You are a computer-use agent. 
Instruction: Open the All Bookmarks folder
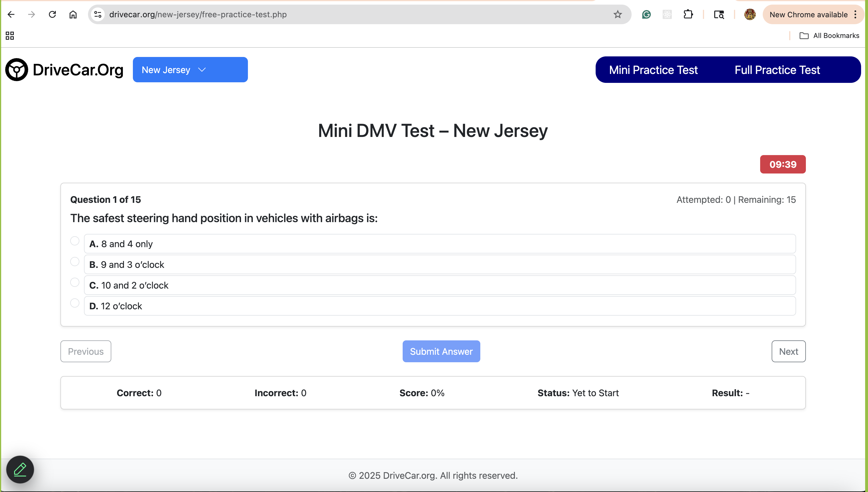(x=829, y=35)
